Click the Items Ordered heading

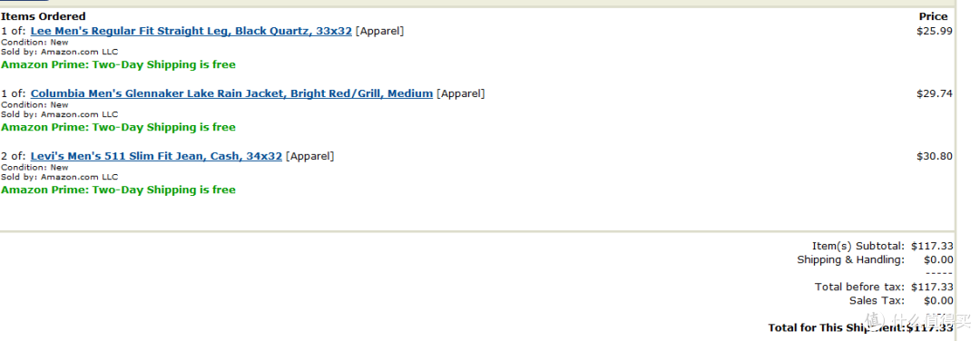click(x=44, y=16)
